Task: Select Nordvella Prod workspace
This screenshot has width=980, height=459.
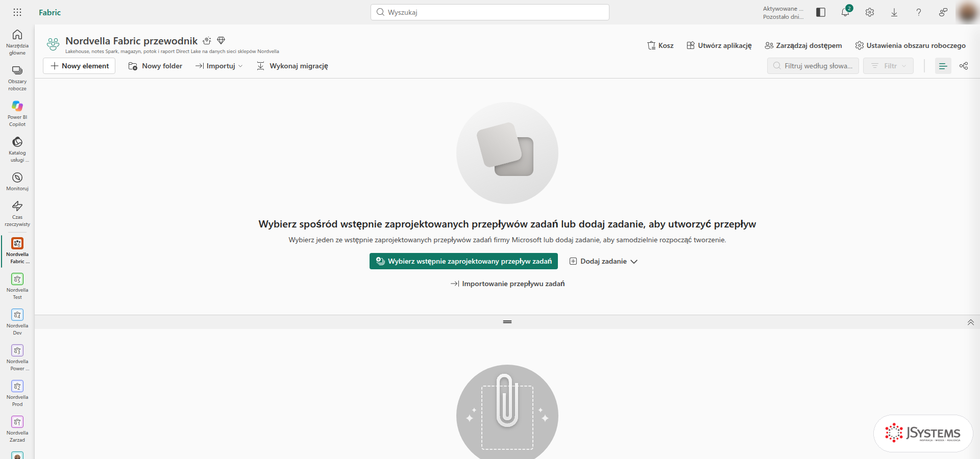Action: coord(17,393)
